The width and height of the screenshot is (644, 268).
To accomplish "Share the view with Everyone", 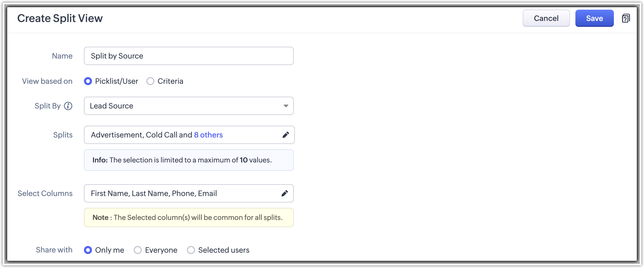I will coord(138,250).
